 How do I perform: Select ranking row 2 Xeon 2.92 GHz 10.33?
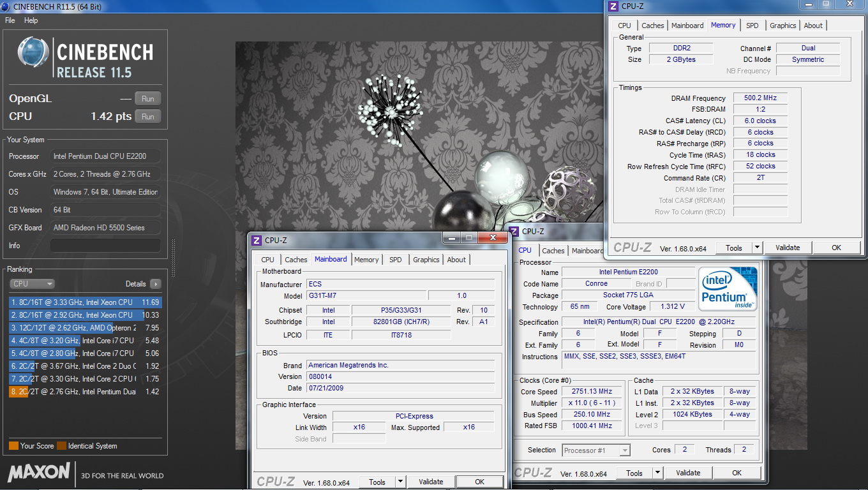pyautogui.click(x=85, y=315)
